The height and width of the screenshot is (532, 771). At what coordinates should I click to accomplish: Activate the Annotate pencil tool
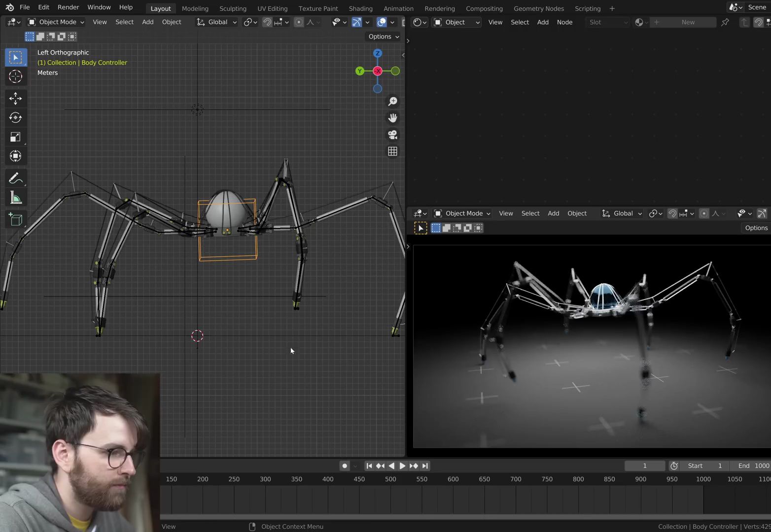[x=15, y=178]
